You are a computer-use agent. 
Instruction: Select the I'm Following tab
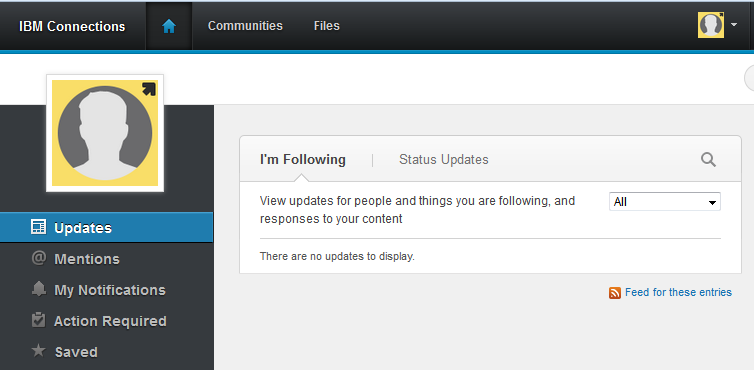point(302,160)
